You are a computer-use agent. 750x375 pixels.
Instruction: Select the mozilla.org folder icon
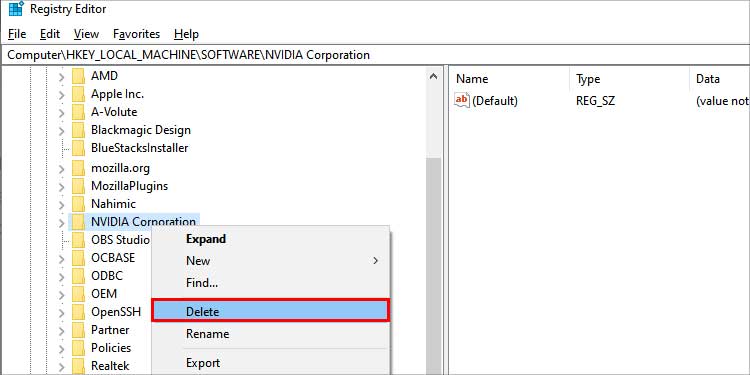pos(78,168)
